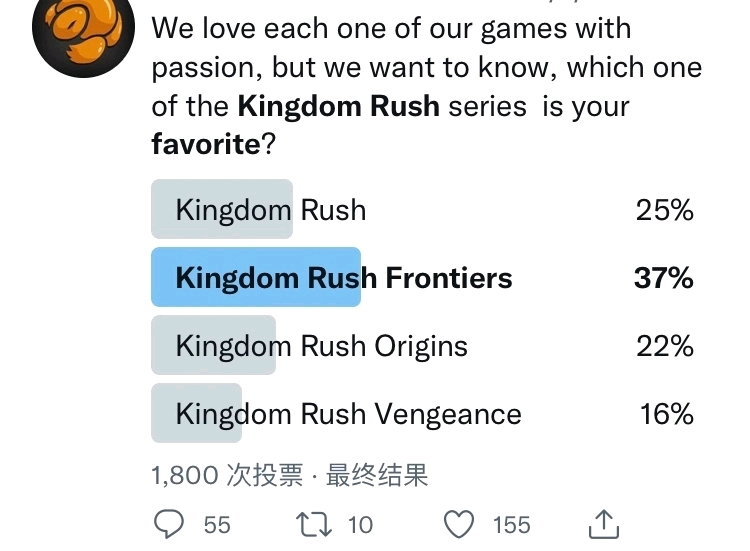This screenshot has height=551, width=750.
Task: Click the 16% result percentage
Action: (x=667, y=414)
